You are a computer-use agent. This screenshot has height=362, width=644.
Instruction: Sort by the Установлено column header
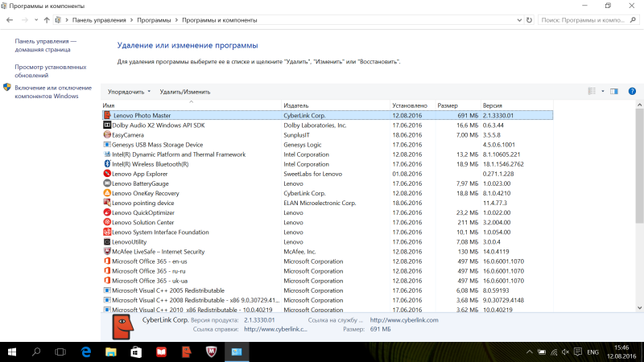412,105
